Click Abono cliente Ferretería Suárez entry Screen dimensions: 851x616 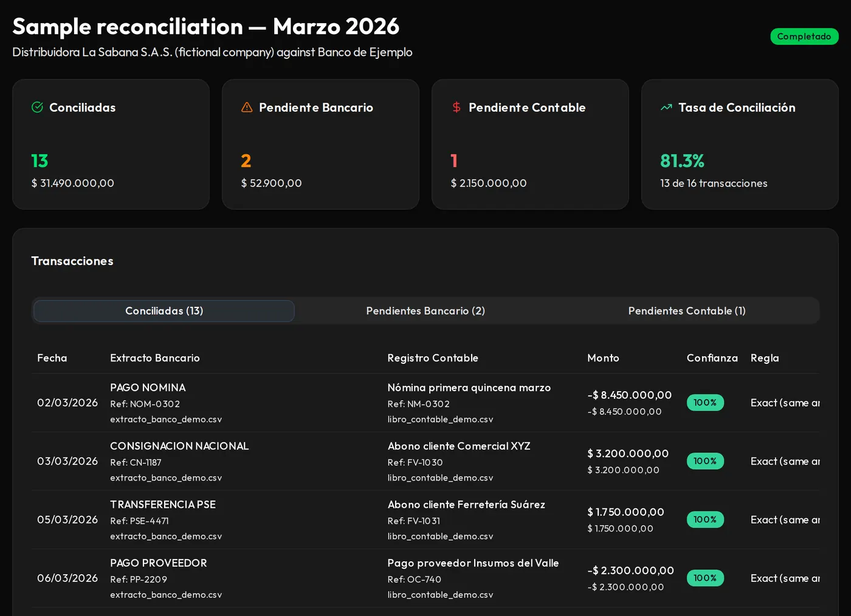point(466,505)
